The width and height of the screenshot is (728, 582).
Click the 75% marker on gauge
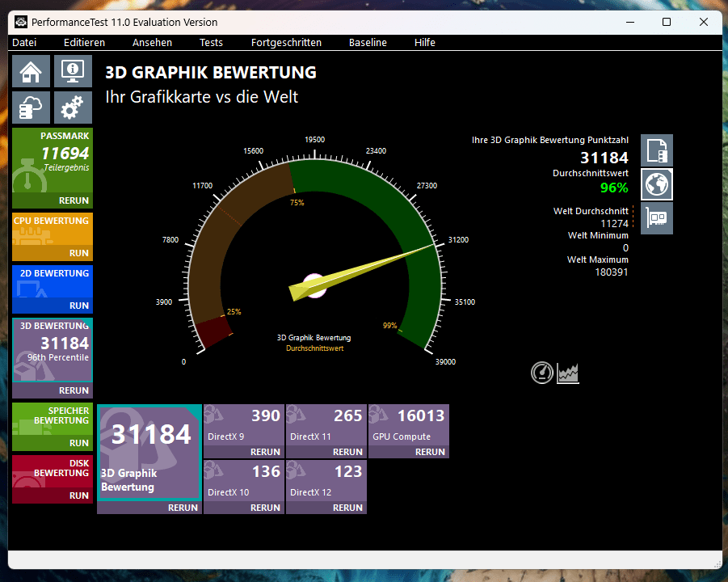[x=297, y=203]
